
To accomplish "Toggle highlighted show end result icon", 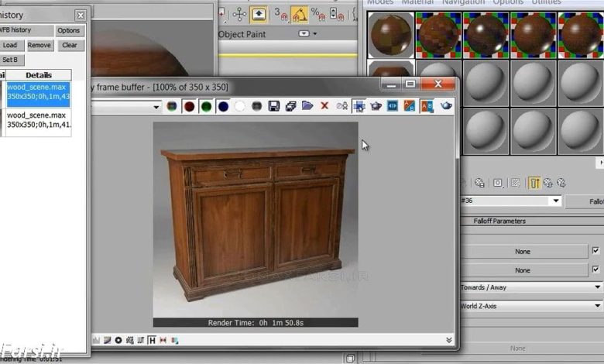I will (x=534, y=183).
